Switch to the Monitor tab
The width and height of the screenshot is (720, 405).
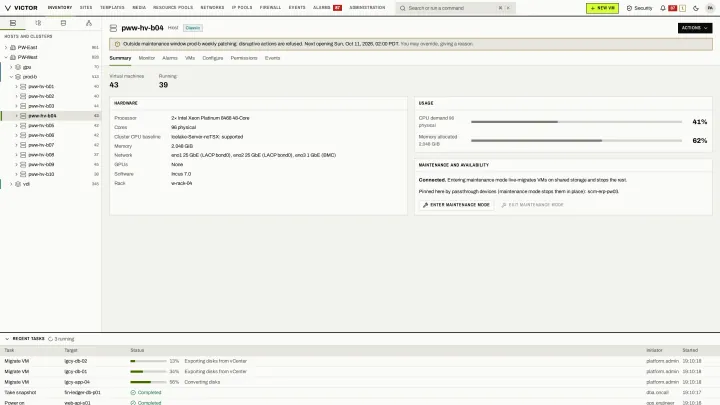146,58
